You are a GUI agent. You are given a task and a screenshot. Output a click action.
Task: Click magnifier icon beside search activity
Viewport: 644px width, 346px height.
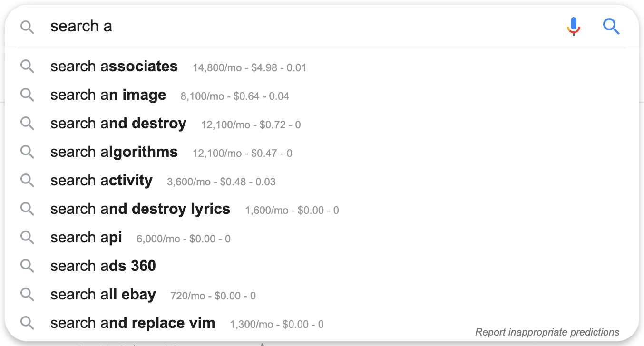28,181
